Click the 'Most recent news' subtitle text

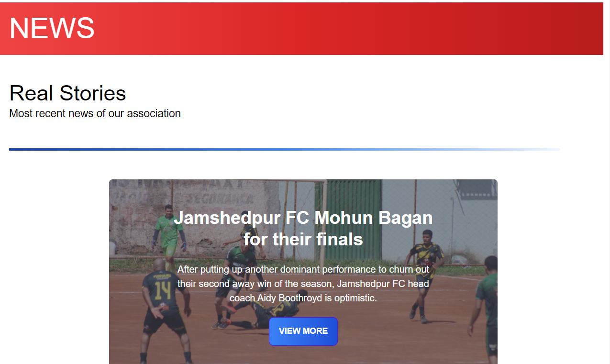click(x=95, y=113)
